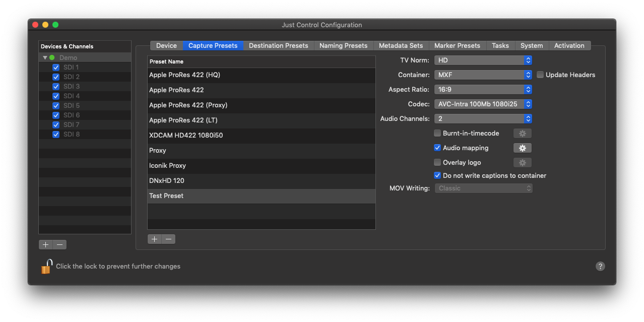Add a device with the plus button

[46, 245]
